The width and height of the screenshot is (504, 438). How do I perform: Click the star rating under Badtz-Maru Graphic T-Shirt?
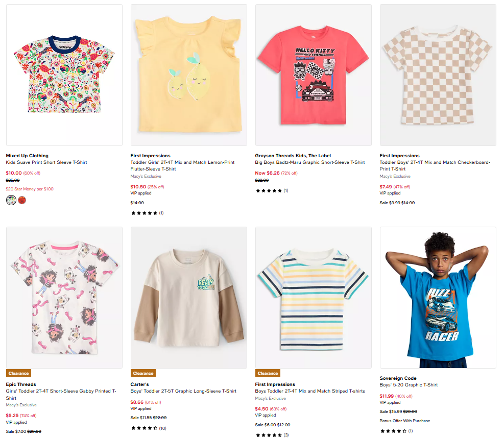click(x=269, y=190)
